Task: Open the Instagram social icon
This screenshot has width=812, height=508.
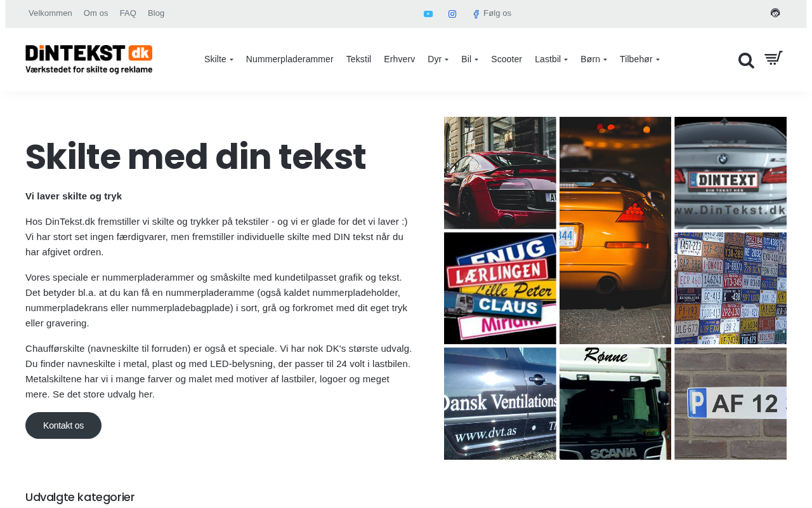Action: [452, 14]
